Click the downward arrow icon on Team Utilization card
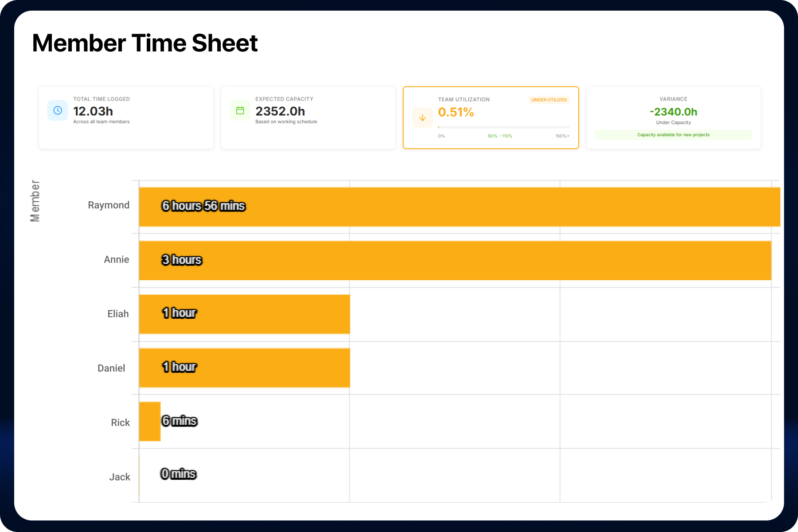The width and height of the screenshot is (798, 532). [422, 117]
